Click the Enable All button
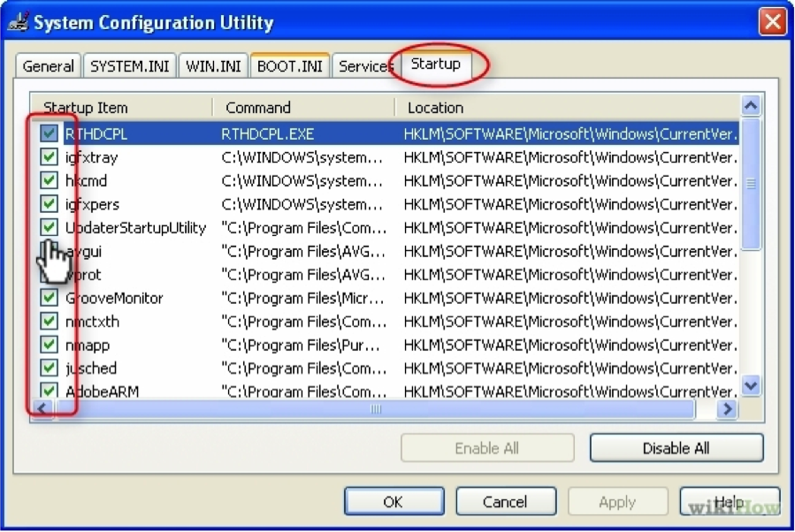The width and height of the screenshot is (795, 532). 487,448
